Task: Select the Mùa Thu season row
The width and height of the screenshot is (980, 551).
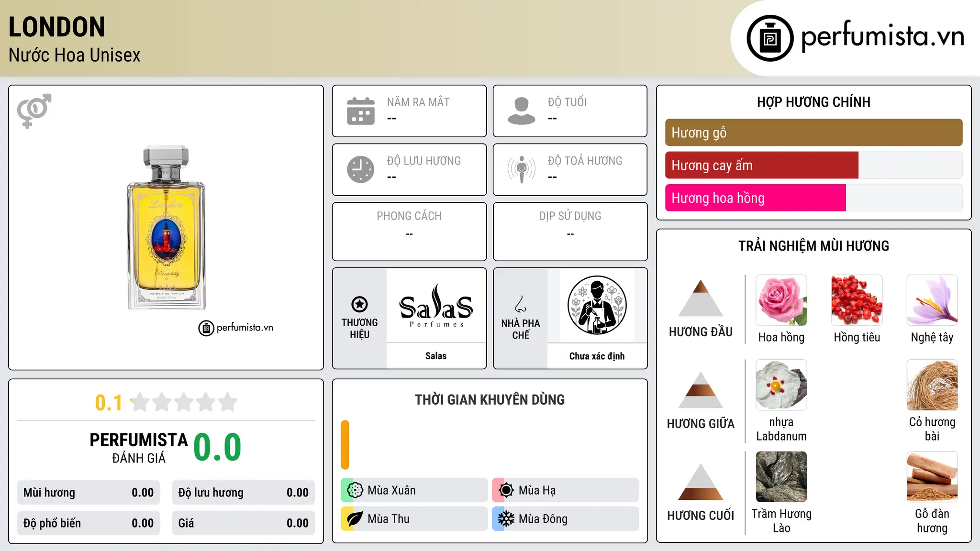Action: point(414,519)
